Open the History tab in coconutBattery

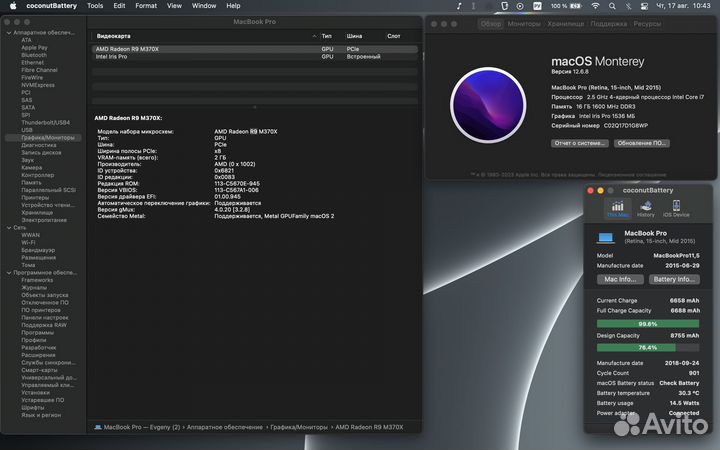click(x=646, y=209)
